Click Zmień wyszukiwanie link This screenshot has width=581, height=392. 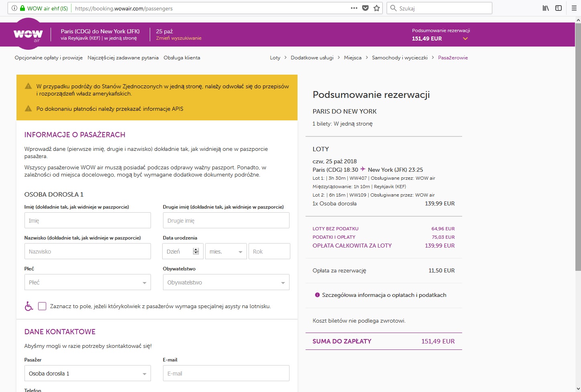coord(179,38)
